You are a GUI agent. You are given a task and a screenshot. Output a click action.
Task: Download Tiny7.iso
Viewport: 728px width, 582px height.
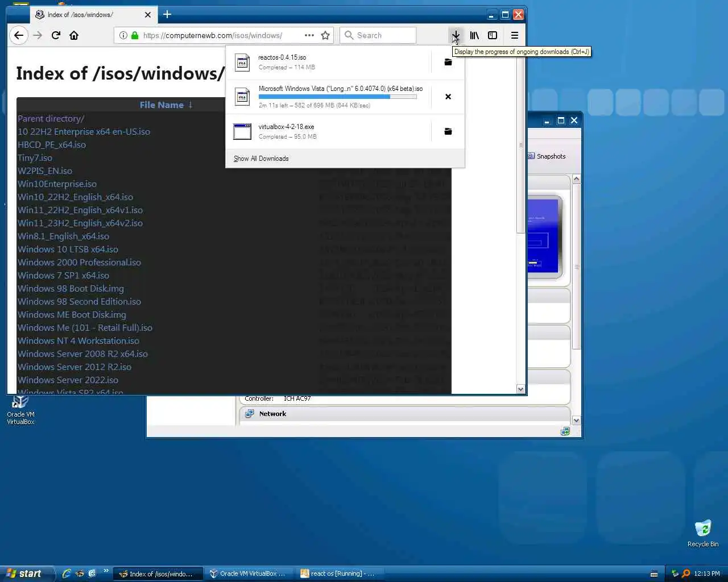point(35,157)
